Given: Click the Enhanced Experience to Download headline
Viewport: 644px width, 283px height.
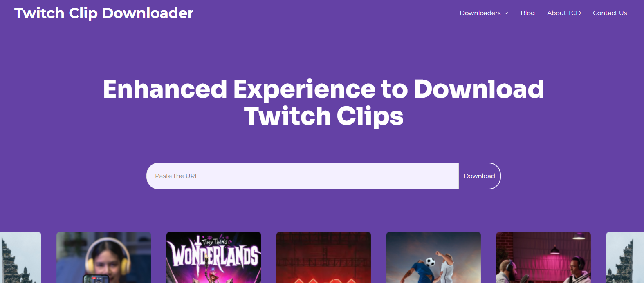Looking at the screenshot, I should coord(323,89).
